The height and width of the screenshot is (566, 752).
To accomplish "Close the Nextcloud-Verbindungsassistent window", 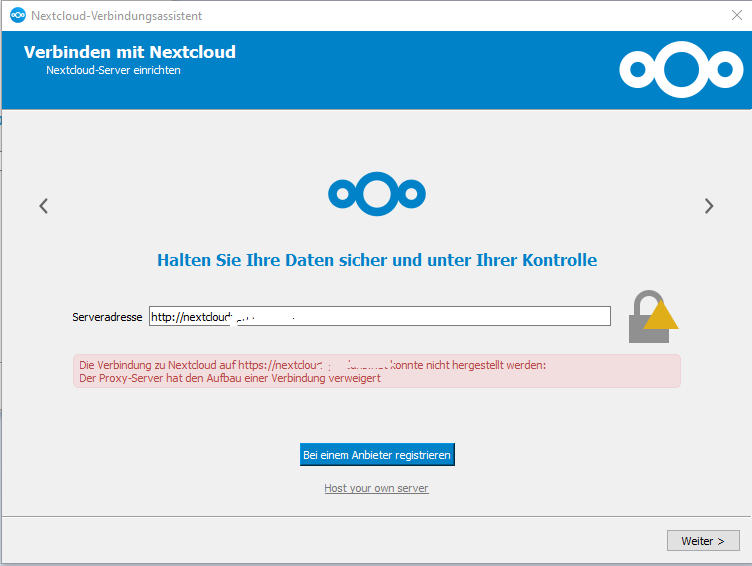I will click(737, 15).
